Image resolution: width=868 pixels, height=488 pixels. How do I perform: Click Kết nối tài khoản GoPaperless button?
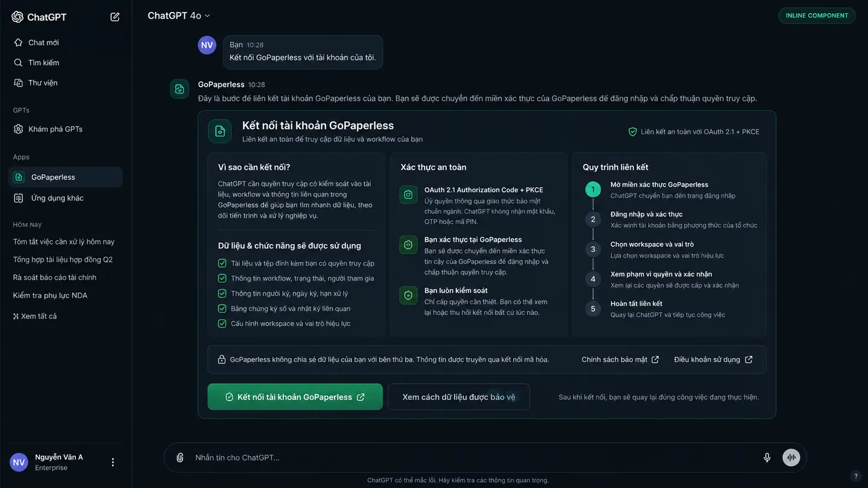coord(295,397)
